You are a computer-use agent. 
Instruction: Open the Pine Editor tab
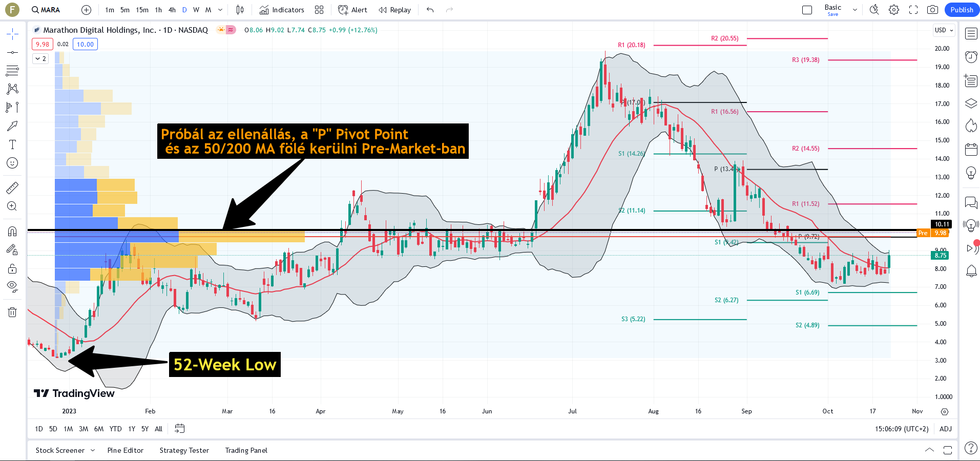pyautogui.click(x=126, y=450)
